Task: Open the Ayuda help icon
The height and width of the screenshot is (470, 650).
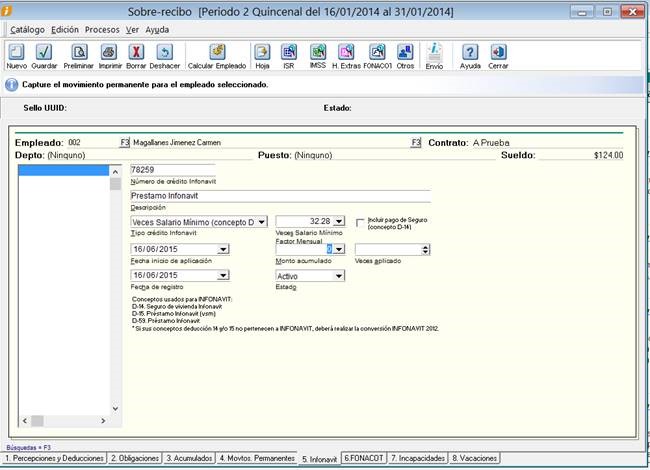Action: point(470,52)
